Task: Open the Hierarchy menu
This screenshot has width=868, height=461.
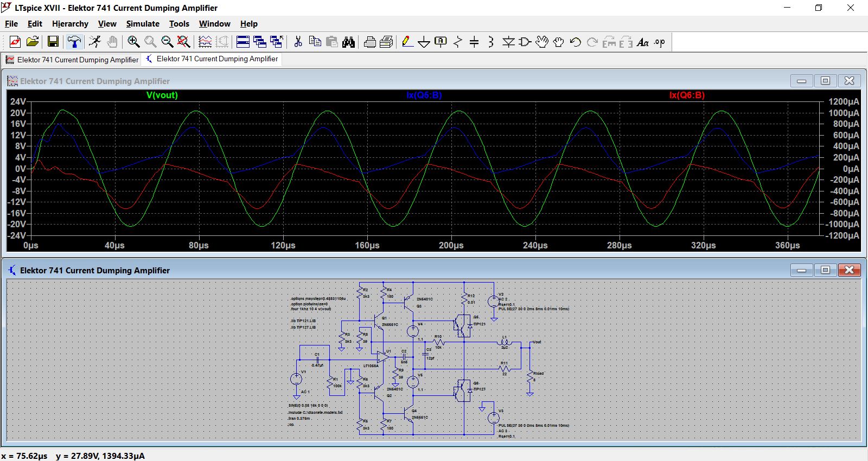Action: coord(70,24)
